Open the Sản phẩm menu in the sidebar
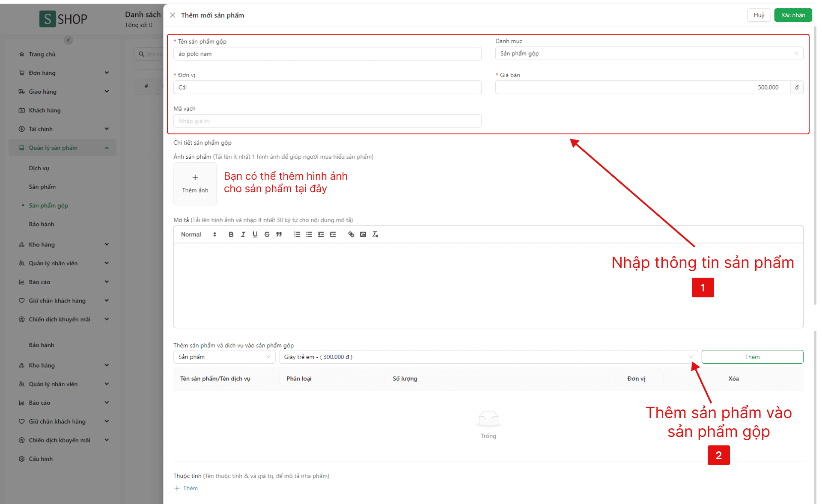The height and width of the screenshot is (504, 822). click(42, 187)
